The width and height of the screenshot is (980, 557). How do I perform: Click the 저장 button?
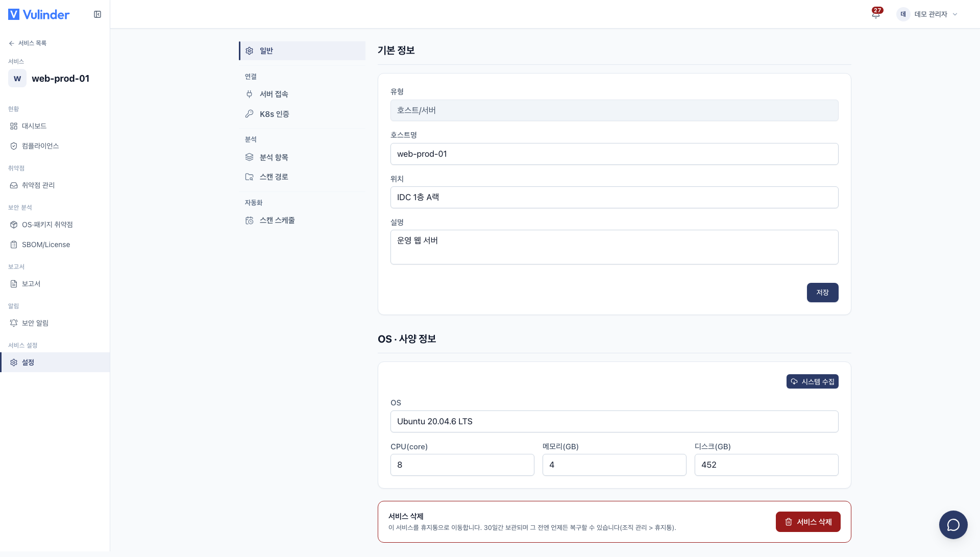tap(822, 293)
